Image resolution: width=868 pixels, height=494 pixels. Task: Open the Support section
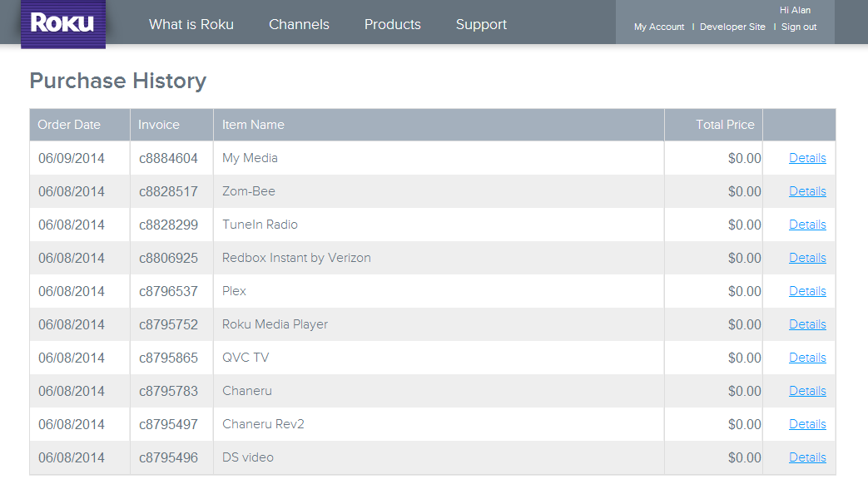(x=481, y=24)
